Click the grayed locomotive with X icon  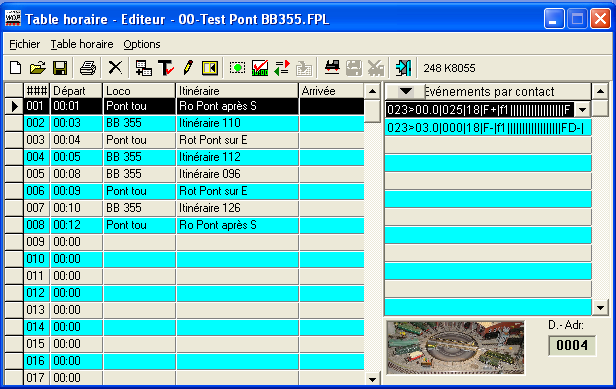pyautogui.click(x=376, y=68)
